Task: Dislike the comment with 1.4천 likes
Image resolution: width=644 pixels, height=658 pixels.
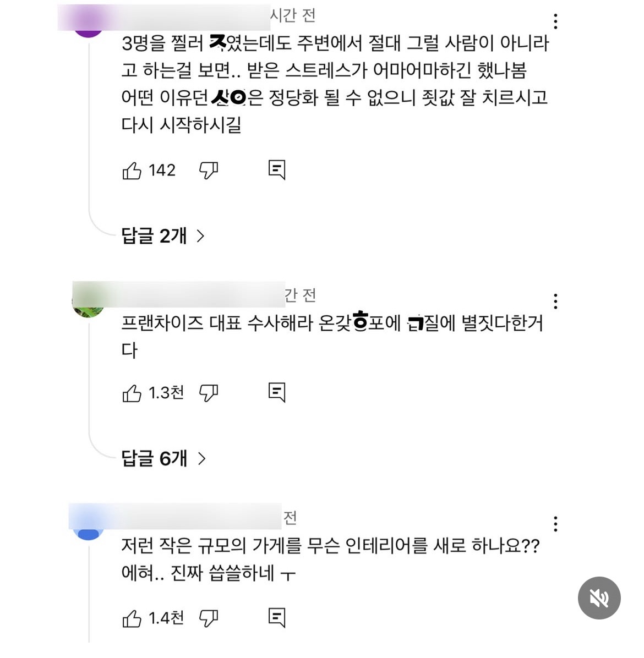Action: click(208, 618)
